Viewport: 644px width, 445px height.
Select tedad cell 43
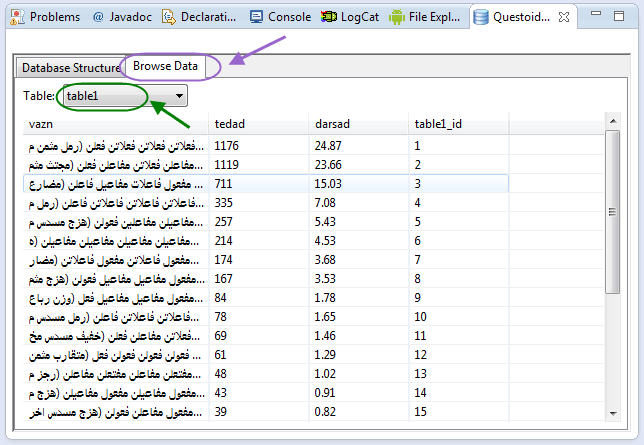pos(259,393)
